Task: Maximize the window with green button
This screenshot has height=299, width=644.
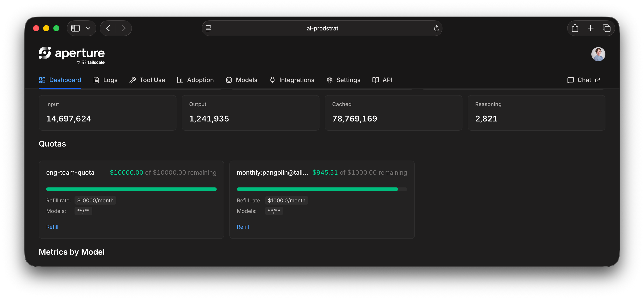Action: coord(57,28)
